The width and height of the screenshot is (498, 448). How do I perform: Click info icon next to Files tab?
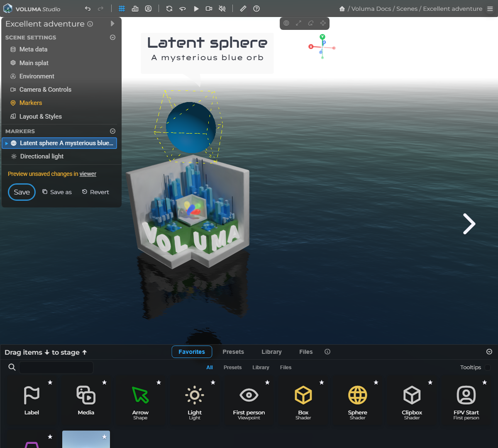tap(327, 352)
